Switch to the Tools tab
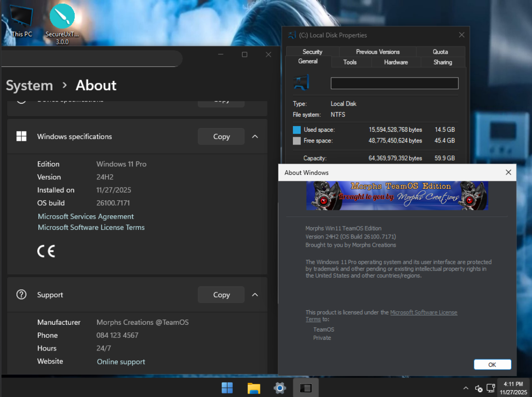Image resolution: width=532 pixels, height=397 pixels. pos(350,62)
